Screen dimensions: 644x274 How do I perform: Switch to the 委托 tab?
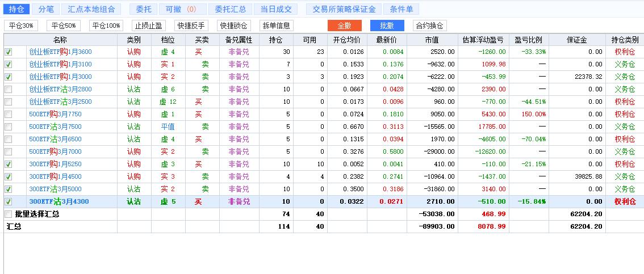click(x=143, y=9)
